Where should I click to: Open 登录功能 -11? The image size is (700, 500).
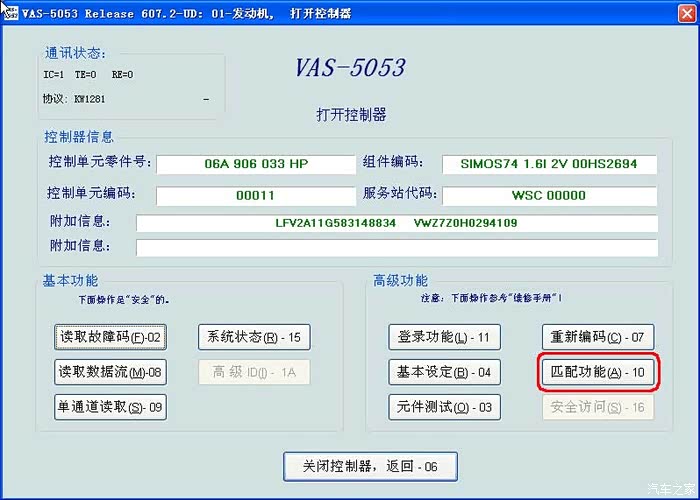pos(444,338)
